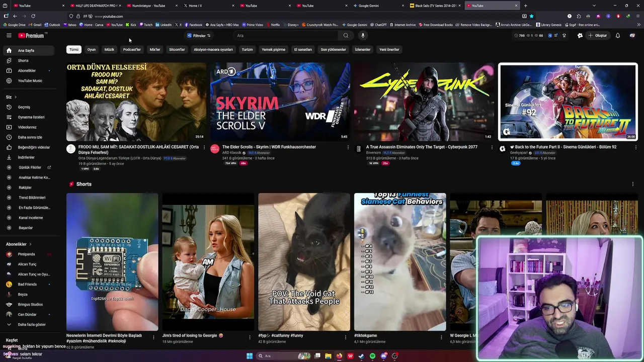Open options menu for Frodo mu Sam mı video
This screenshot has width=644, height=362.
[204, 147]
